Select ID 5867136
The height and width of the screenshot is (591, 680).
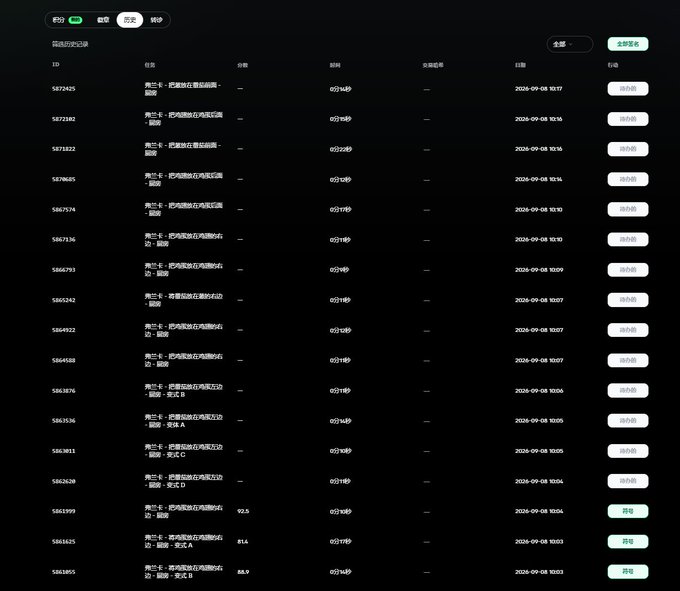[x=64, y=239]
